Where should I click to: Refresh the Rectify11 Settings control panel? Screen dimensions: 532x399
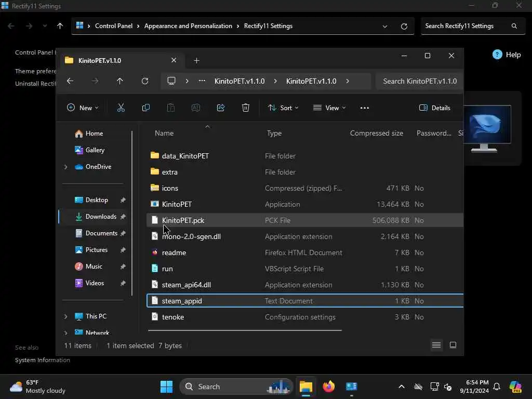click(x=404, y=26)
